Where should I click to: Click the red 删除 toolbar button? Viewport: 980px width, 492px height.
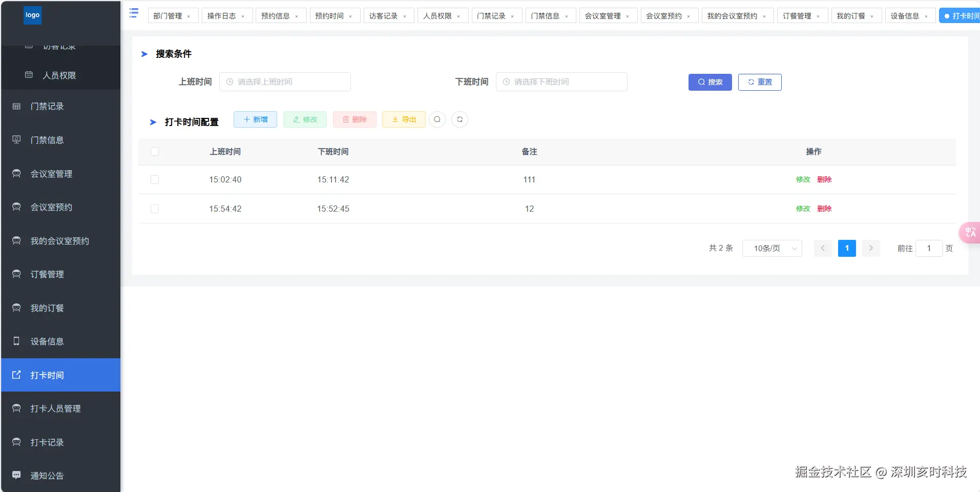[x=355, y=119]
